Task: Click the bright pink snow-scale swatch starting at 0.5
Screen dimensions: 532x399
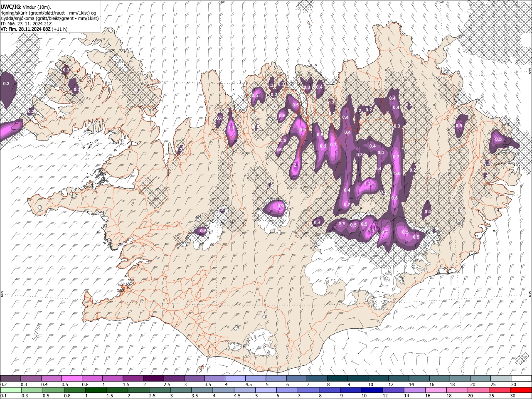Action: click(71, 379)
